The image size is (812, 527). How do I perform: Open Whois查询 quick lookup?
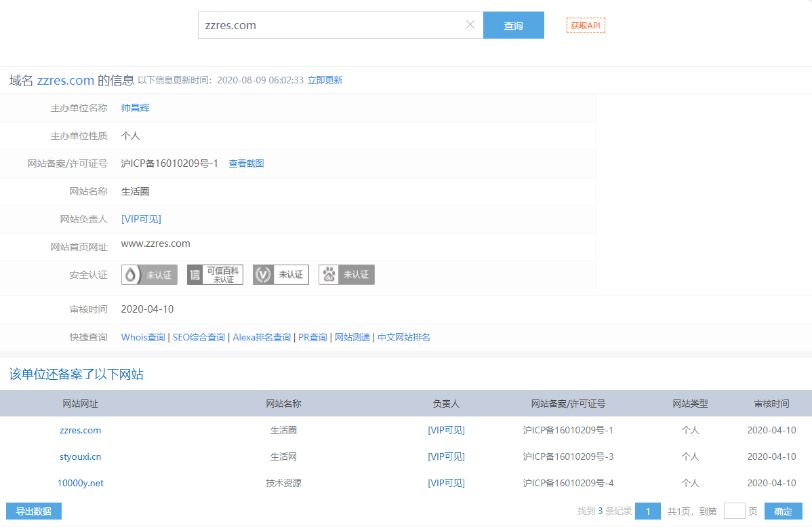[143, 337]
